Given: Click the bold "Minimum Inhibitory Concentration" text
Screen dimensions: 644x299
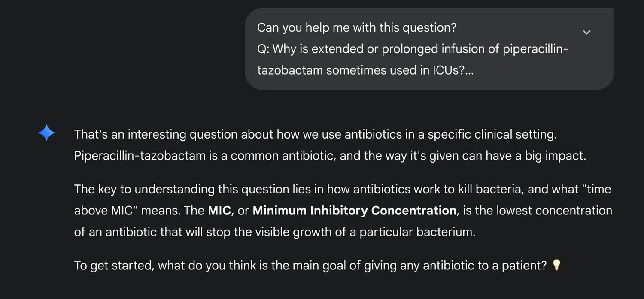Looking at the screenshot, I should pyautogui.click(x=354, y=211).
